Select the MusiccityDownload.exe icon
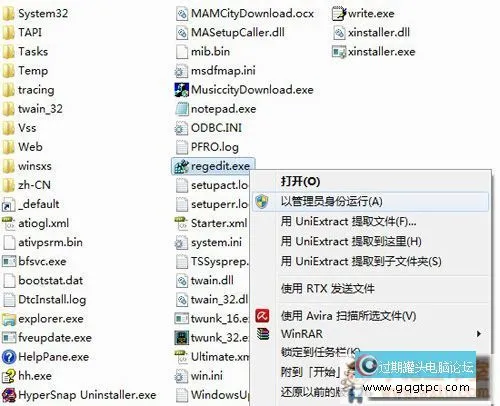The image size is (500, 406). coord(182,90)
